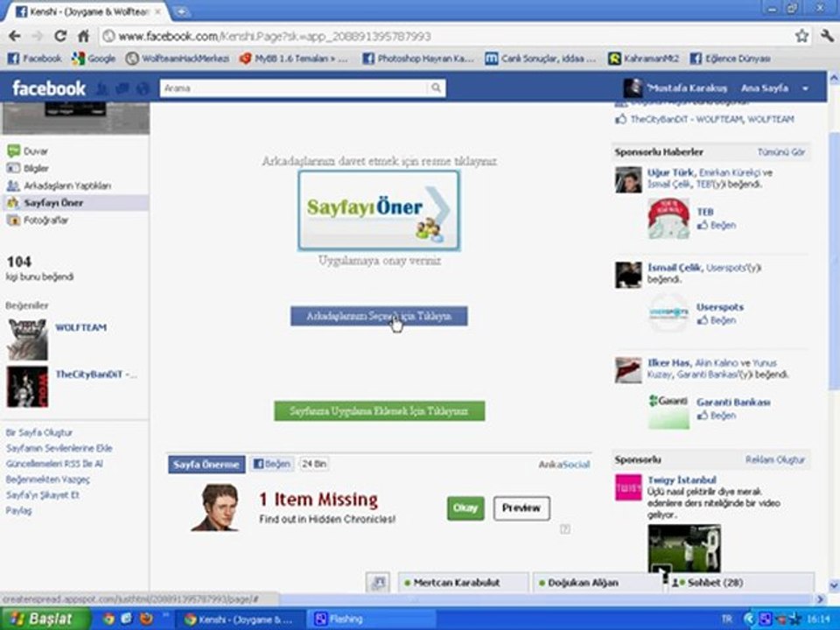
Task: Click Güncellemeleri RSS İle Al link
Action: [54, 464]
